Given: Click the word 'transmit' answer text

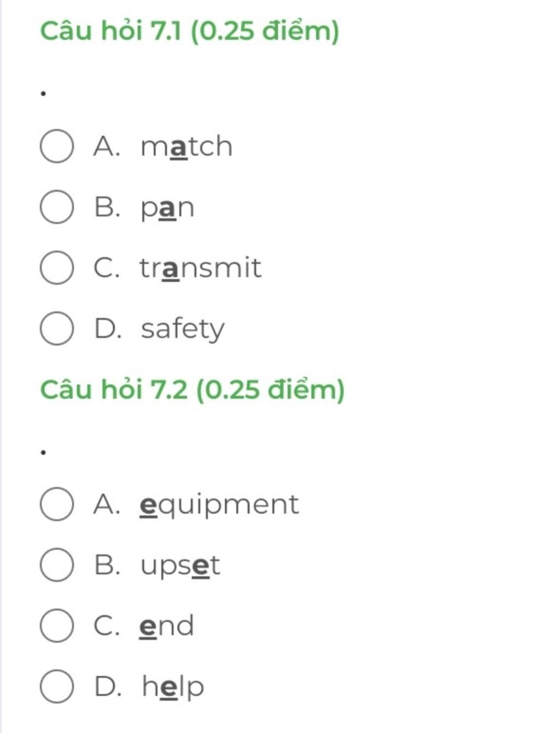Looking at the screenshot, I should coord(200,267).
